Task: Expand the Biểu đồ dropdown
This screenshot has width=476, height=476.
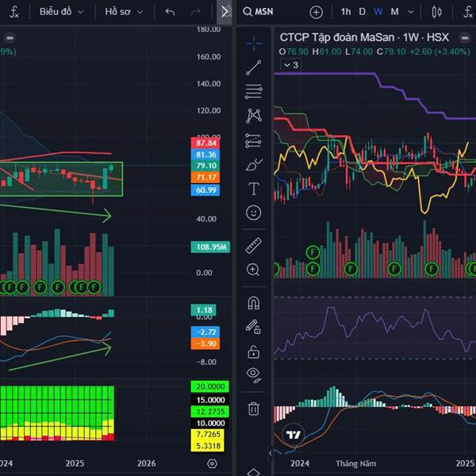Action: coord(62,12)
